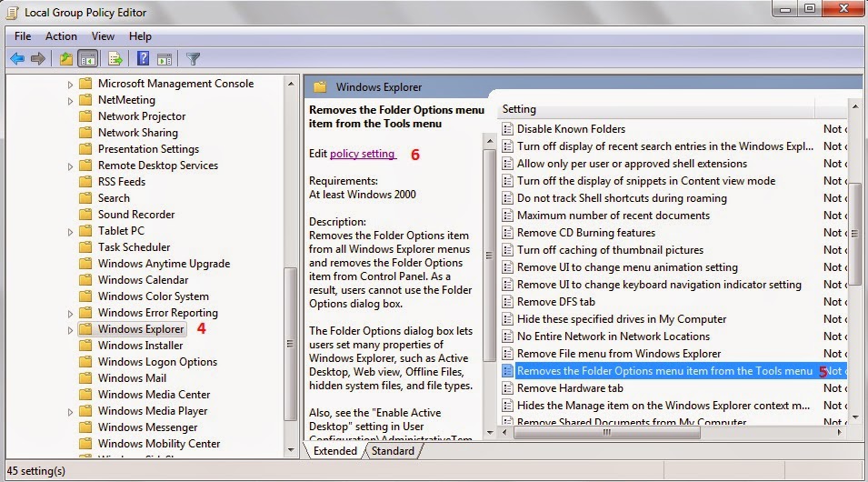Click the Windows Mail folder icon
Screen dimensions: 868x482
[85, 377]
